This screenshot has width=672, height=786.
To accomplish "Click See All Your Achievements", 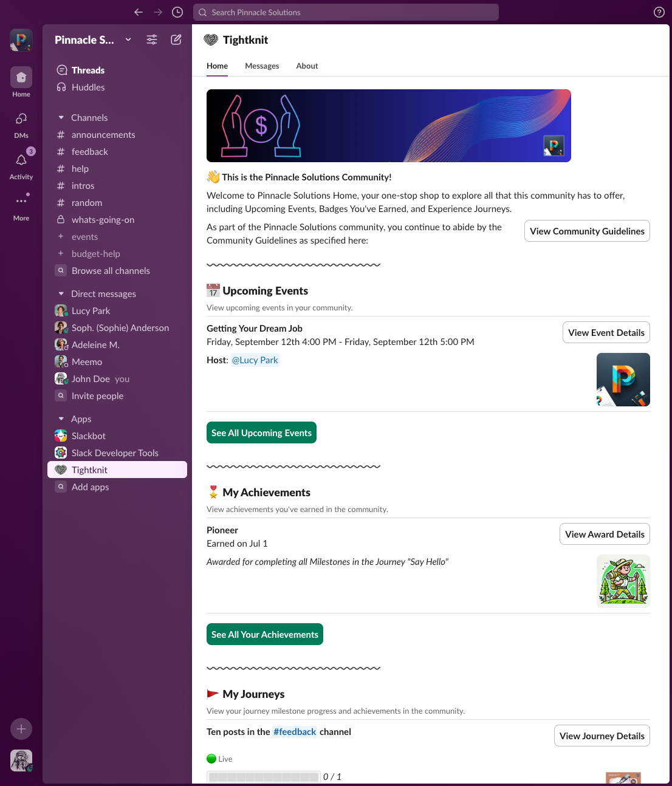I will point(265,634).
